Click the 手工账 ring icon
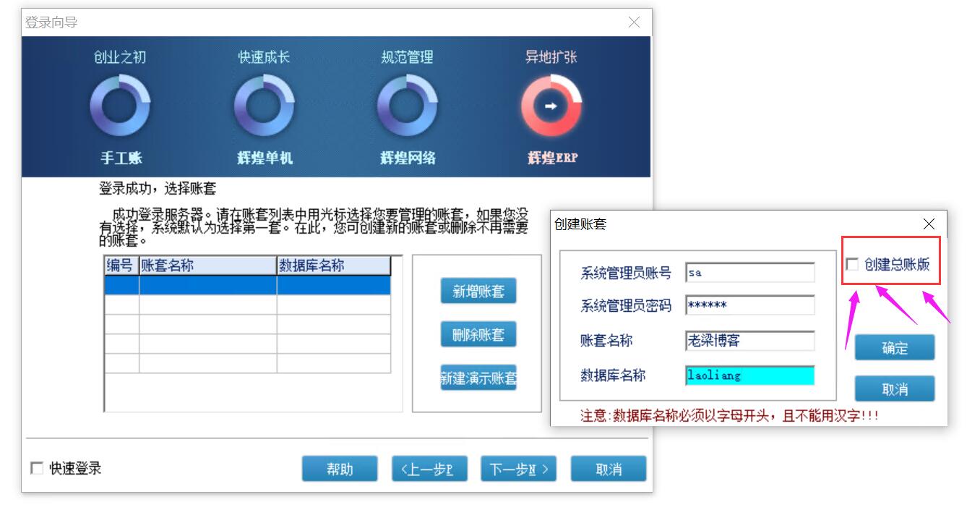 point(120,107)
